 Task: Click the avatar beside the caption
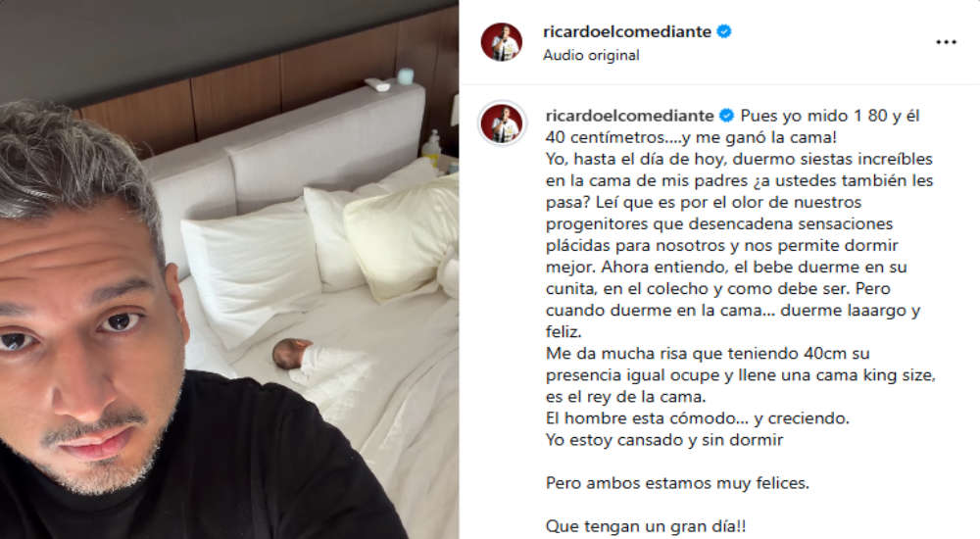pos(501,123)
